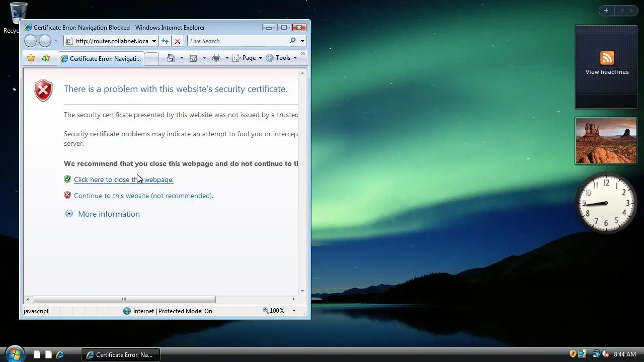The height and width of the screenshot is (362, 644).
Task: Expand the address bar URL history dropdown
Action: coord(154,41)
